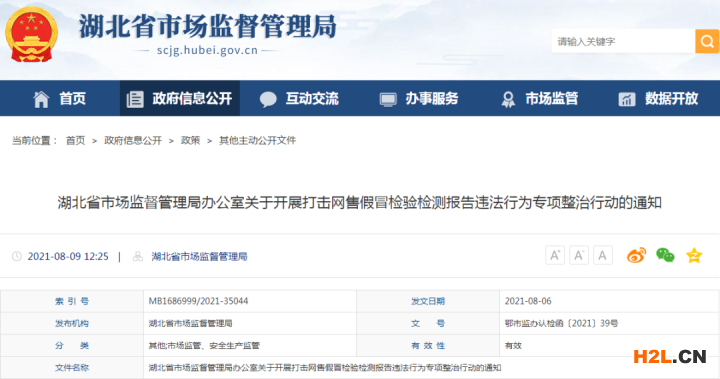Click the chart icon beside 数据开放

click(x=627, y=99)
